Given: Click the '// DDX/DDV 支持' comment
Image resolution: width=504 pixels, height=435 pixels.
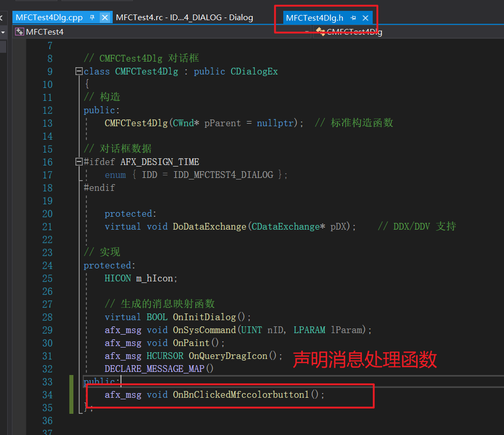Looking at the screenshot, I should click(417, 227).
